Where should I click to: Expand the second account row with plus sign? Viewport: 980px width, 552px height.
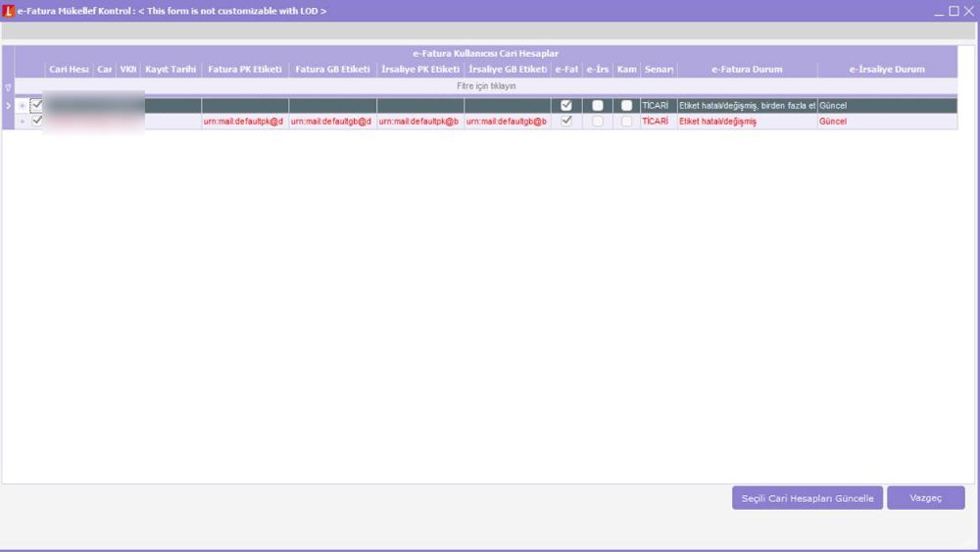pyautogui.click(x=22, y=122)
